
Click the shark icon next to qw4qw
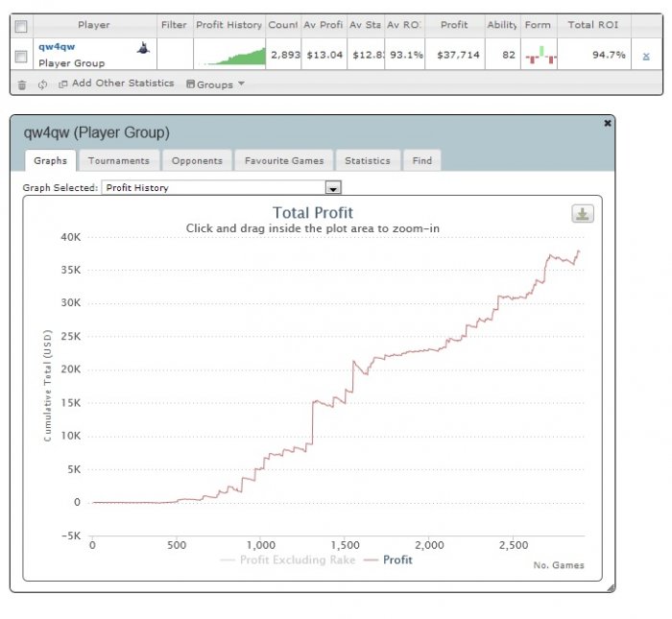tap(144, 48)
